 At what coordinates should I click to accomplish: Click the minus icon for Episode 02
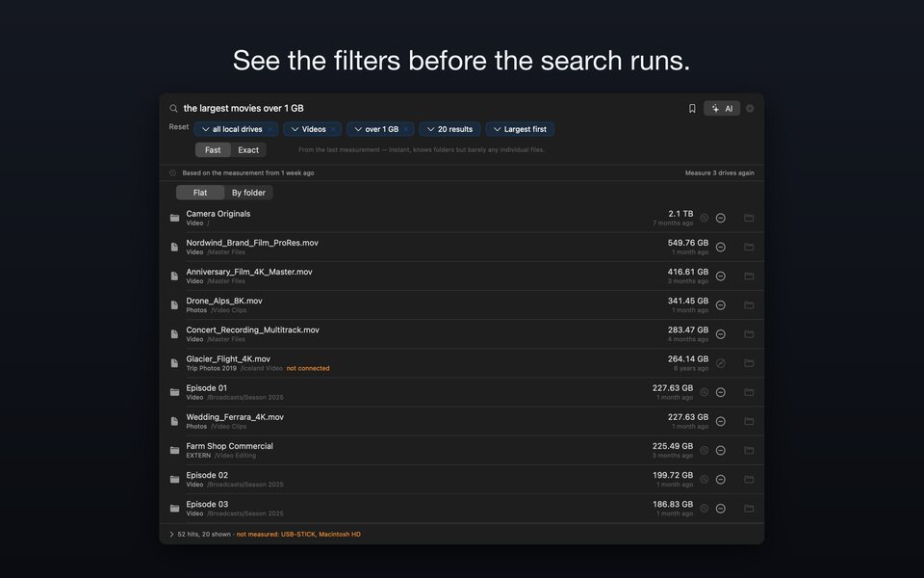[720, 480]
